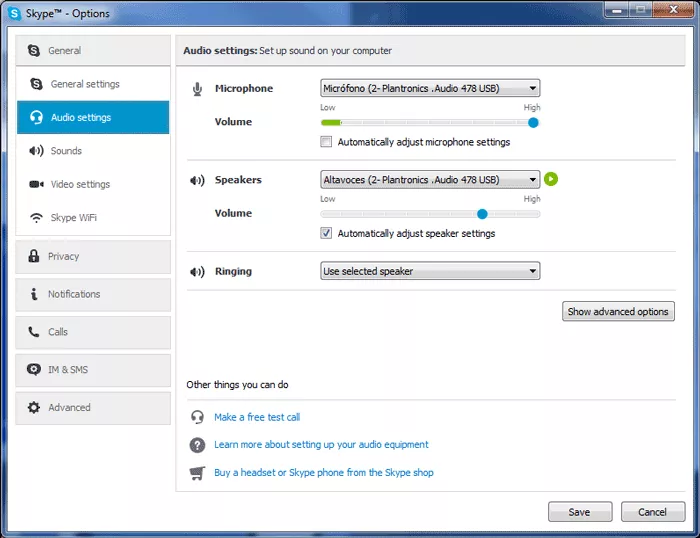Close the Skype Options window
The width and height of the screenshot is (700, 538).
click(x=674, y=9)
